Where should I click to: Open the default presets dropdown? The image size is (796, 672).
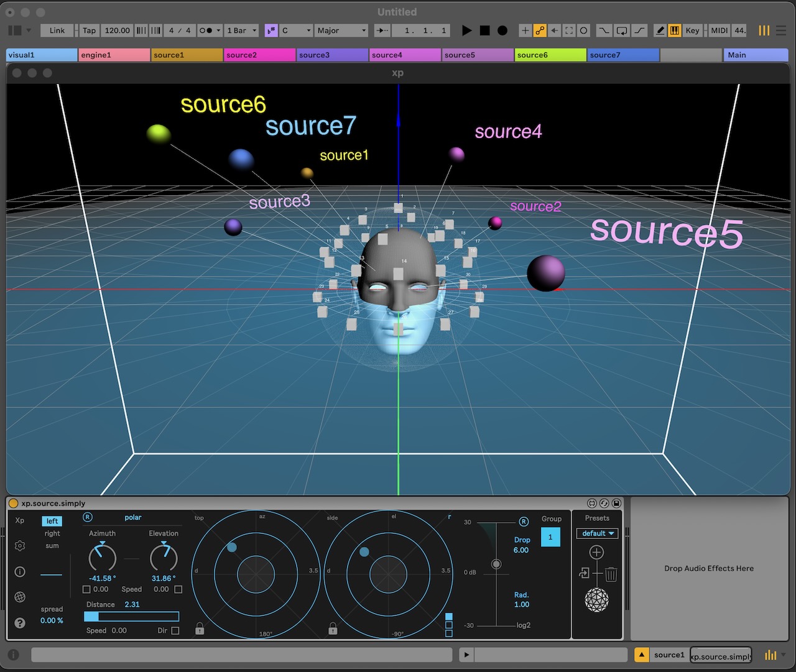pyautogui.click(x=597, y=533)
